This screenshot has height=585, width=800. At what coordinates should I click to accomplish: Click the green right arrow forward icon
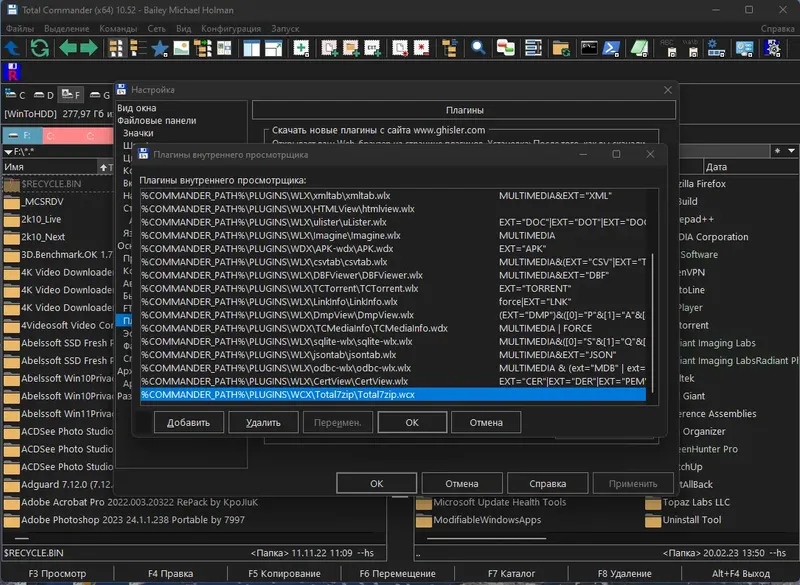tap(89, 47)
